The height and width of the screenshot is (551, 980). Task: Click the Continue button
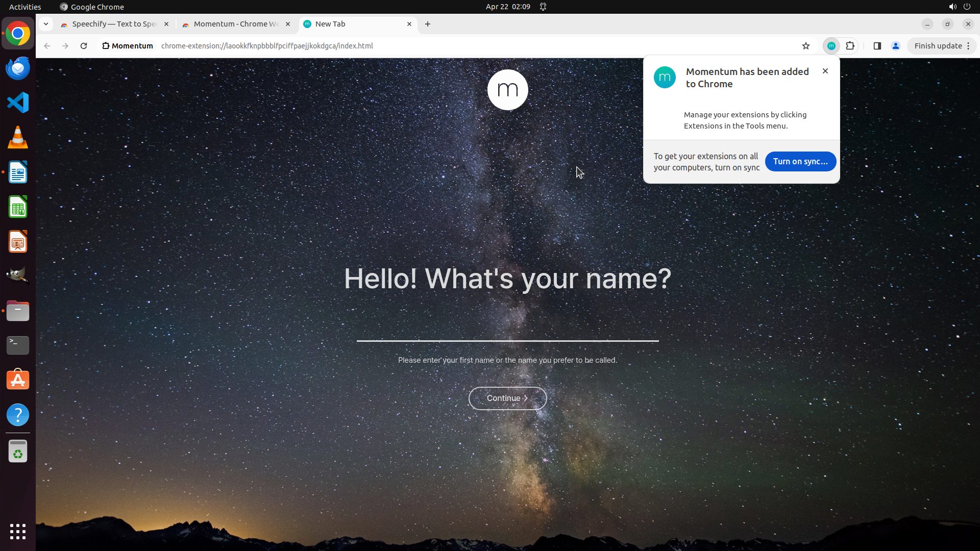(507, 398)
